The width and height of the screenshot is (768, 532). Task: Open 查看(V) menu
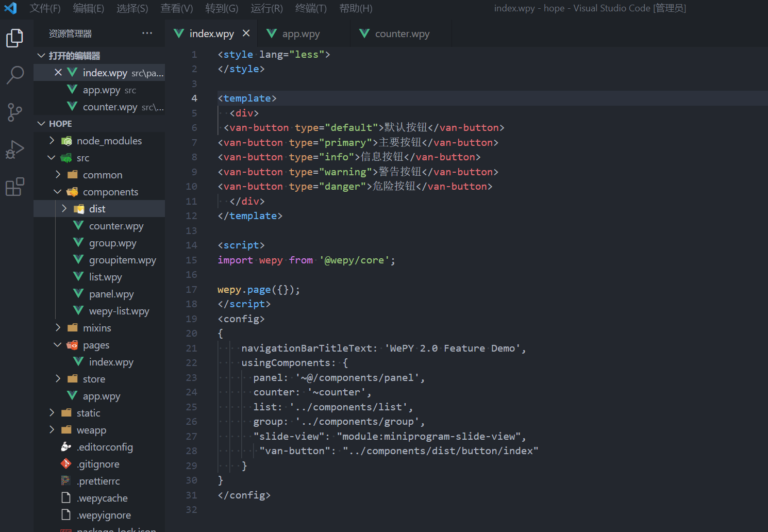pos(176,8)
